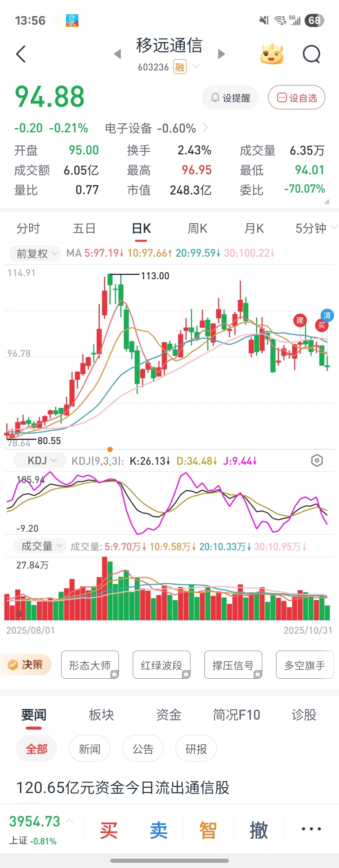Select the 新闻 news filter
Screen dimensions: 339x868
tap(90, 748)
